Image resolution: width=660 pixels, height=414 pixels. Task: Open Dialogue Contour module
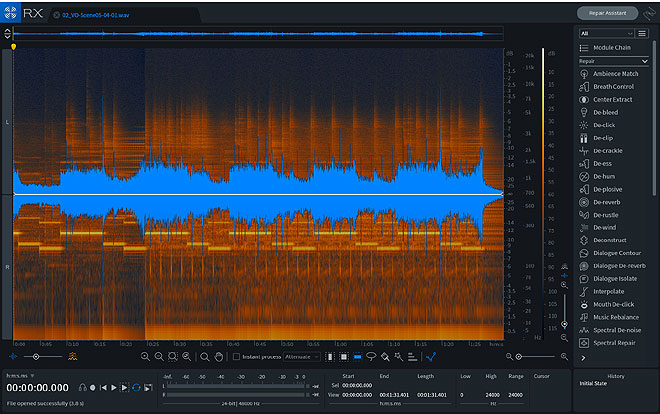point(610,253)
